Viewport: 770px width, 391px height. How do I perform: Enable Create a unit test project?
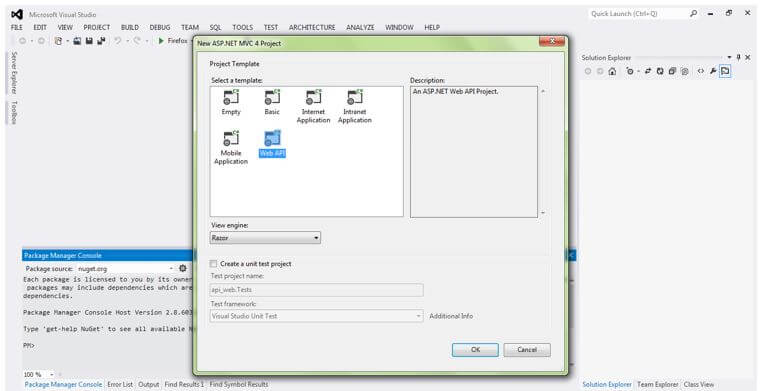[213, 264]
